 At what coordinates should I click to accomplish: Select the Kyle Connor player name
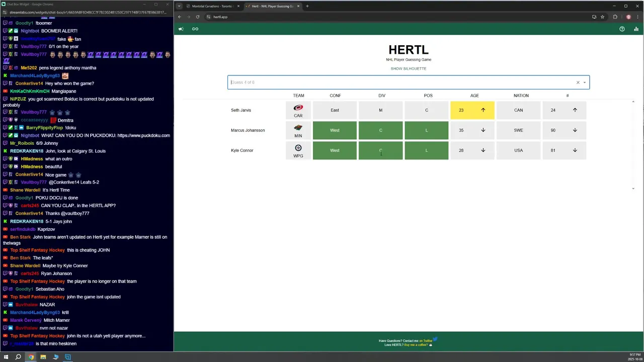pos(242,150)
